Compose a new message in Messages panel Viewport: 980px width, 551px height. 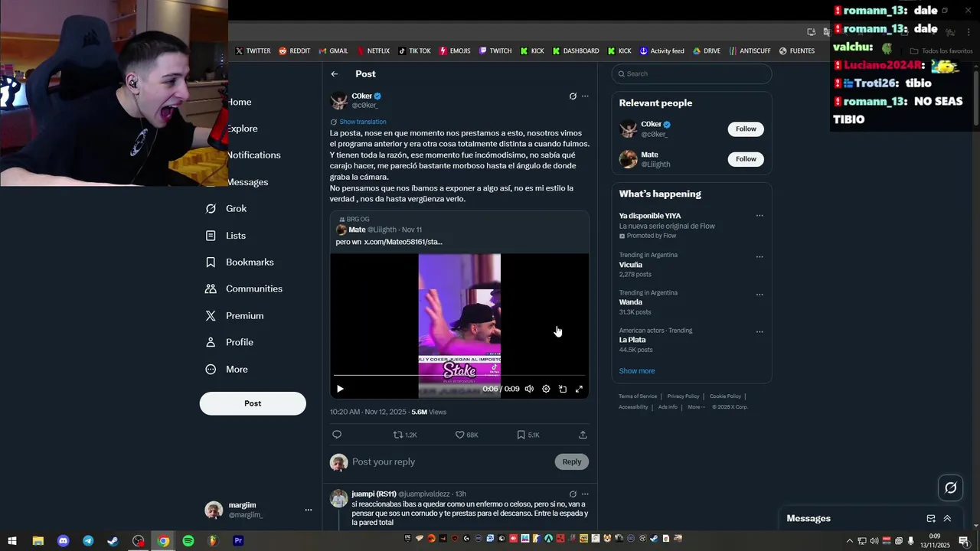(931, 518)
